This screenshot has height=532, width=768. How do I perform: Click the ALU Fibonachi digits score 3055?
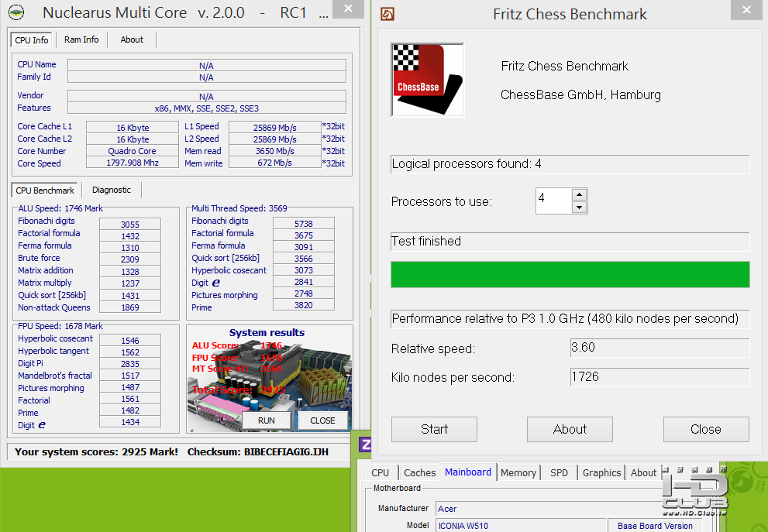point(130,224)
